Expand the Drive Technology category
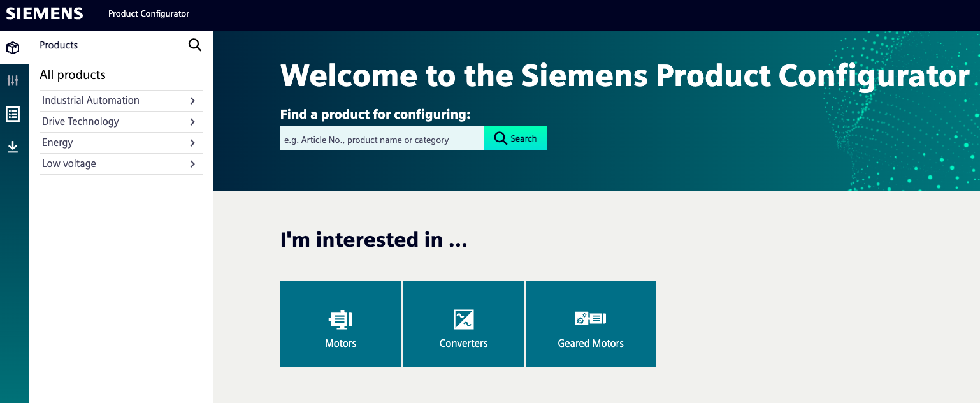This screenshot has width=980, height=403. pos(120,121)
